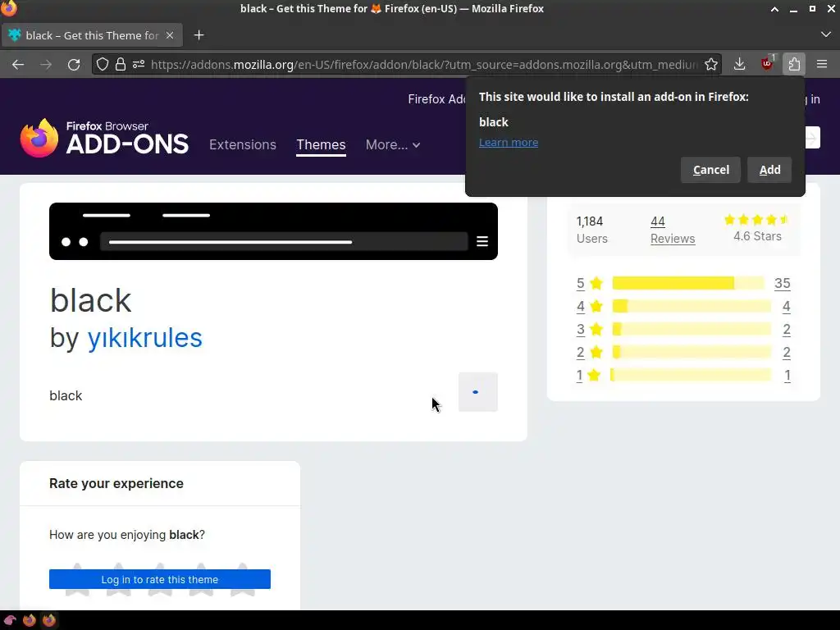Screen dimensions: 840x630
Task: Select the 'black – Get this Theme' tab
Action: [x=92, y=35]
